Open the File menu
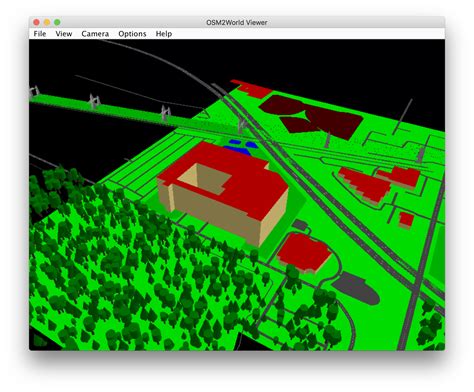Screen dimensions: 474x392 (40, 34)
